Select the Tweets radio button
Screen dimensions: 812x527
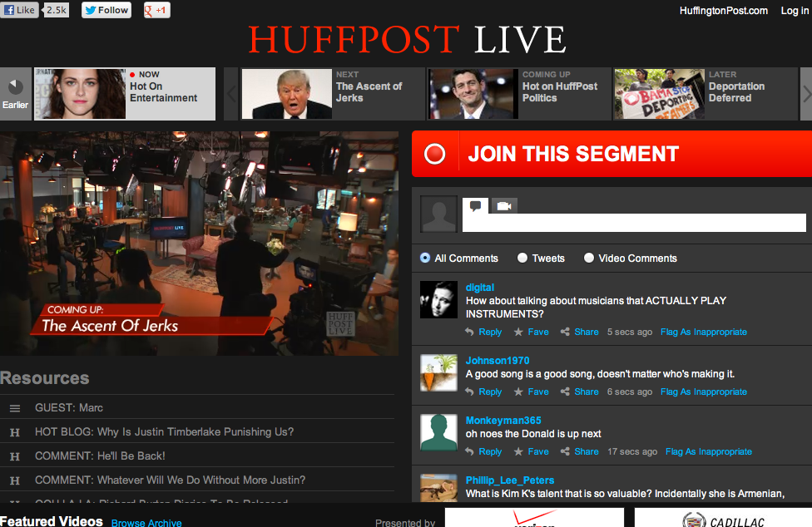pos(522,258)
